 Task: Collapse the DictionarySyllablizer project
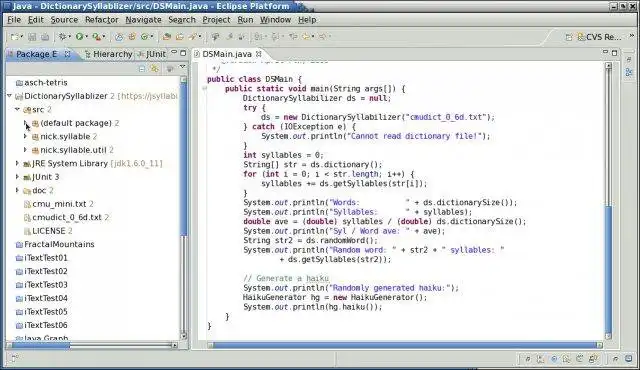[x=9, y=96]
